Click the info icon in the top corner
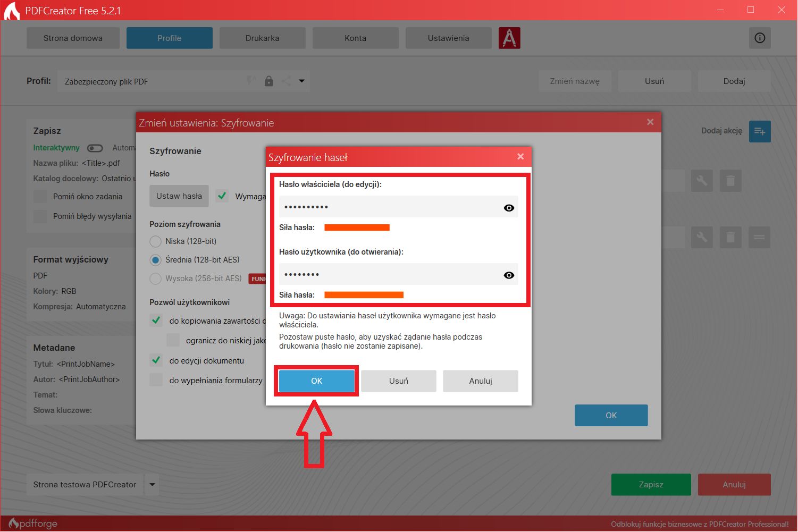The width and height of the screenshot is (798, 532). [760, 38]
